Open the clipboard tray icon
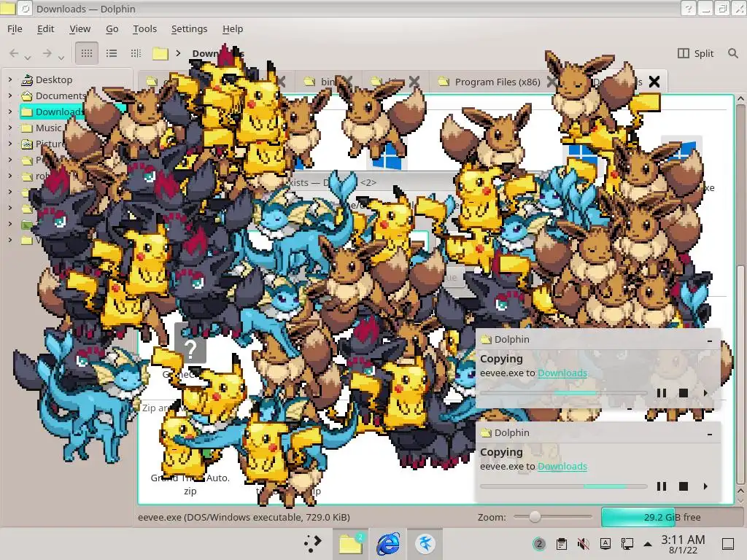 point(562,544)
